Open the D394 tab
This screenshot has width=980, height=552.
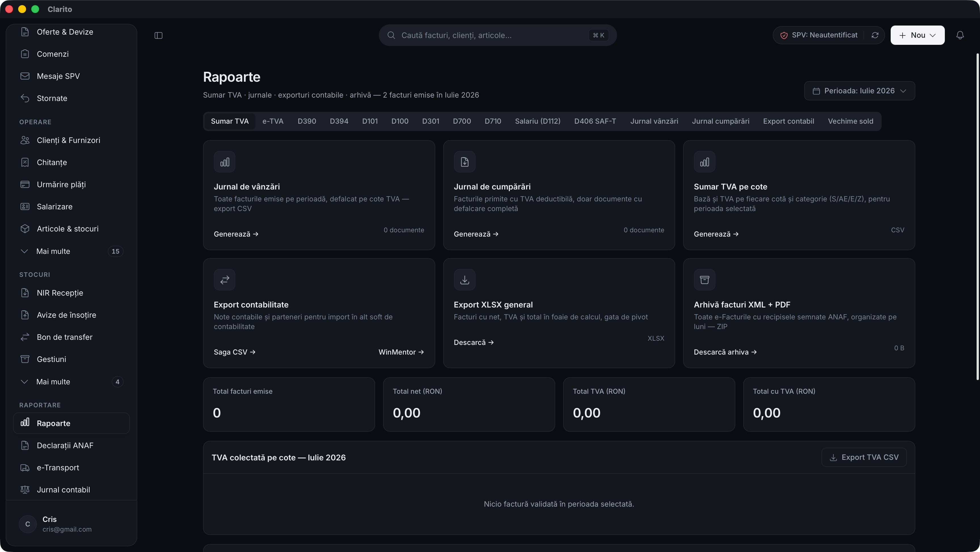pos(339,121)
